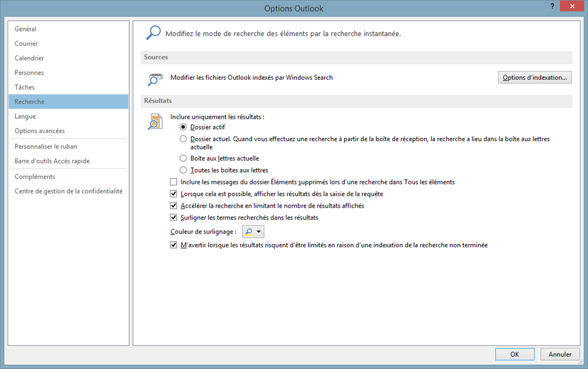Click the Annuler button
This screenshot has height=369, width=588.
(x=560, y=355)
